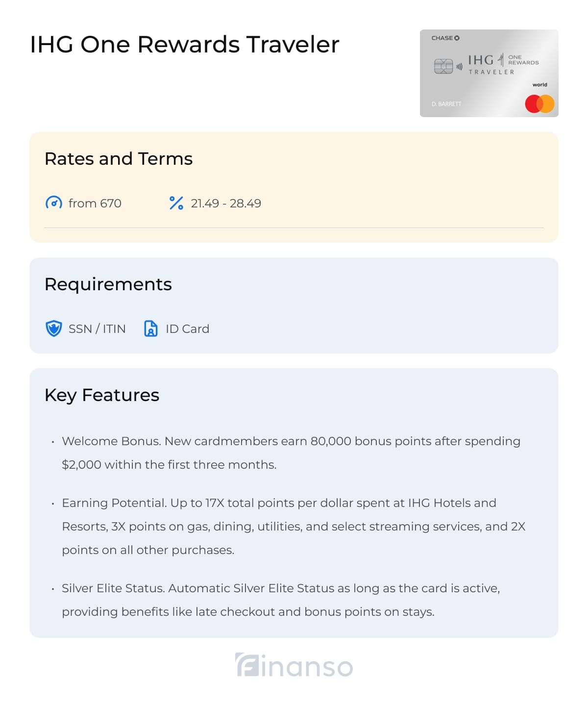
Task: Click the Chase logo on the card
Action: coord(445,38)
